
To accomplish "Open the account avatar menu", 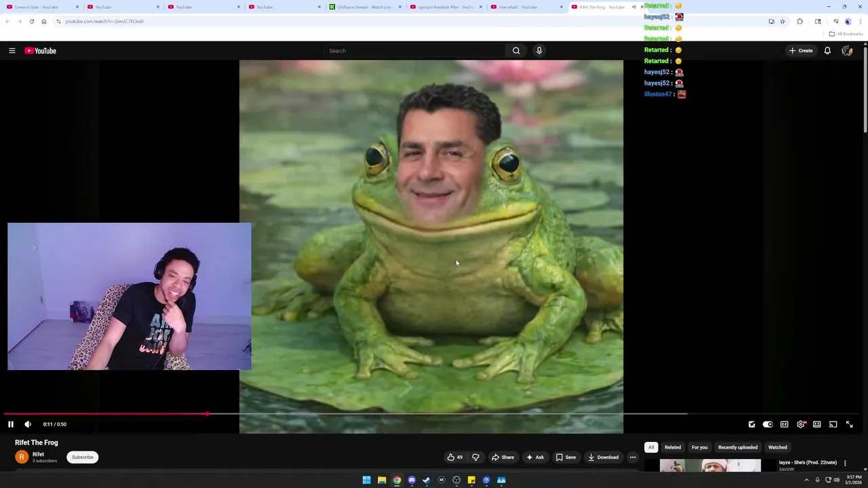I will click(x=847, y=51).
